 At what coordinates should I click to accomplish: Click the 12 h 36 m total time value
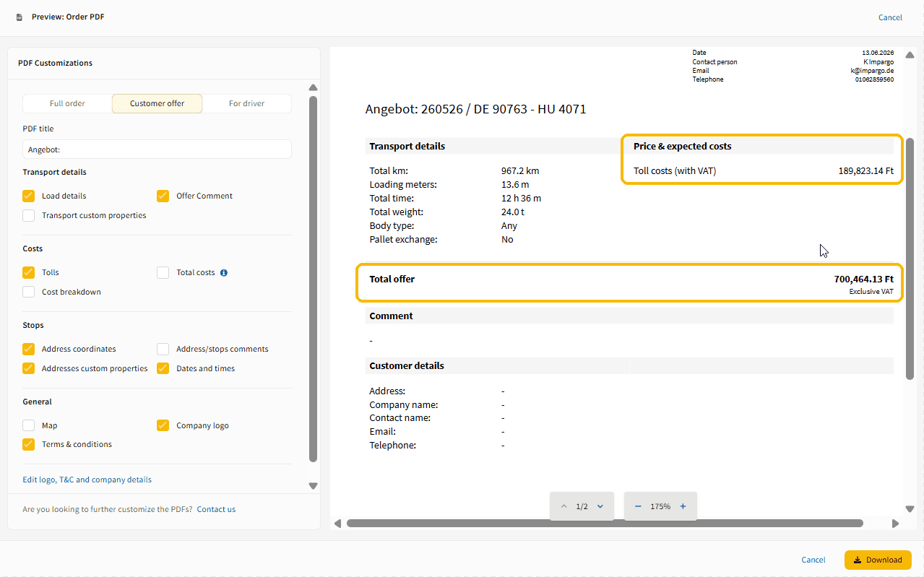(x=521, y=198)
